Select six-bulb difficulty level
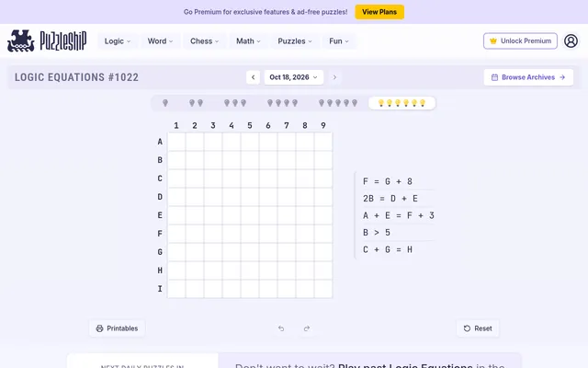Image resolution: width=588 pixels, height=368 pixels. 402,103
